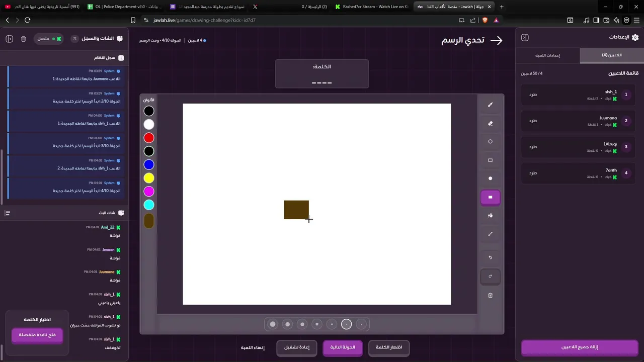Open the brown custom color picker
This screenshot has width=644, height=362.
(x=149, y=221)
